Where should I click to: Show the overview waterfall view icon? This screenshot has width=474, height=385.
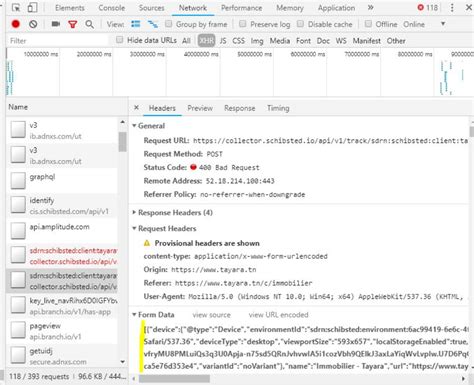tap(153, 24)
